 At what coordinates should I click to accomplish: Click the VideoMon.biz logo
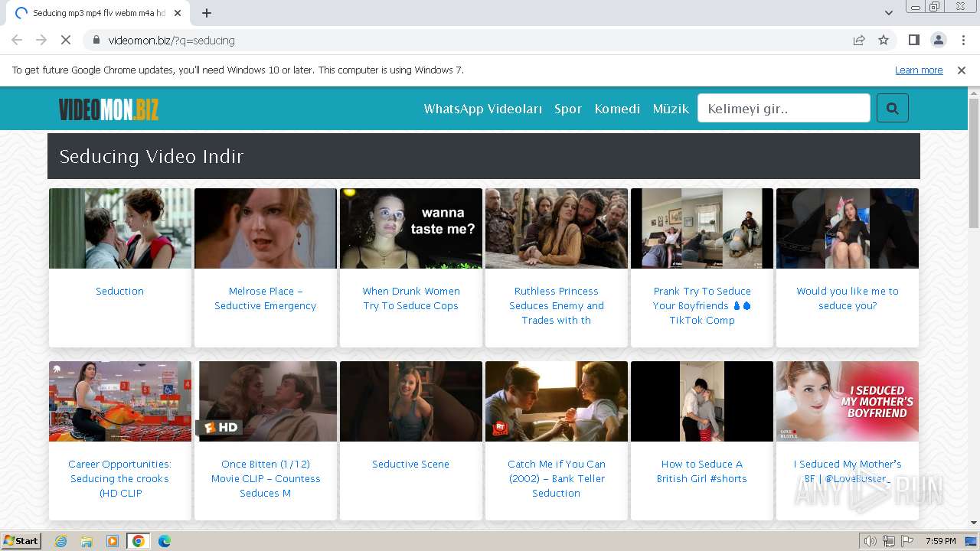[109, 109]
